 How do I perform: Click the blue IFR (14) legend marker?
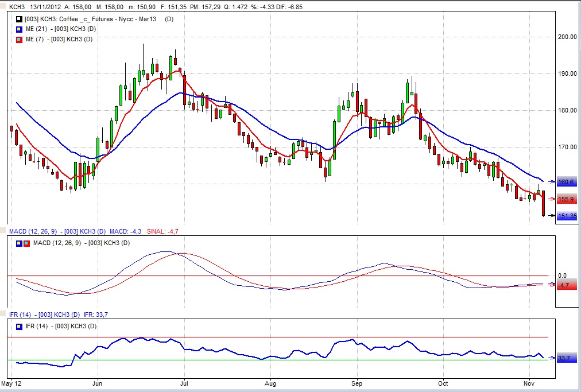point(20,326)
